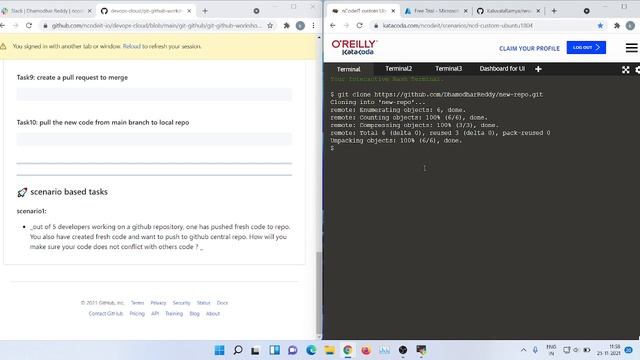Open the Docs footer link
The width and height of the screenshot is (640, 360).
click(222, 303)
